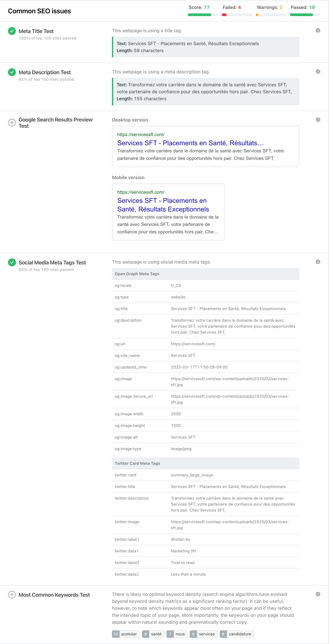Viewport: 329px width, 644px height.
Task: Click the og:site_name value 'Services SFT'
Action: coord(183,356)
